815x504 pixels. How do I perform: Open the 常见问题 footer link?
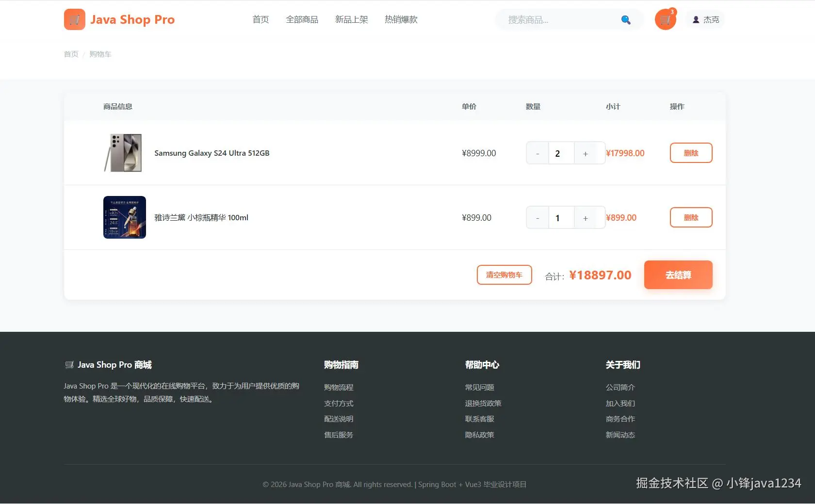[x=479, y=387]
